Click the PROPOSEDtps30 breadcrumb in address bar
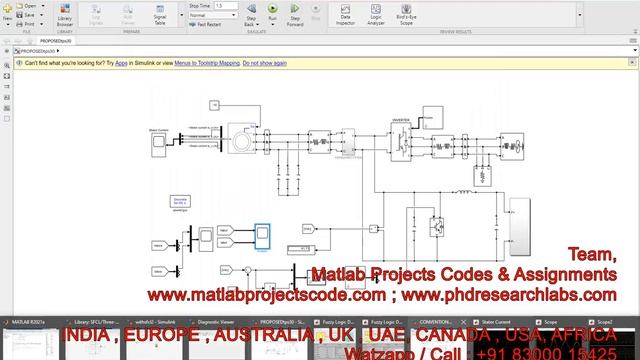The height and width of the screenshot is (360, 640). pos(37,51)
